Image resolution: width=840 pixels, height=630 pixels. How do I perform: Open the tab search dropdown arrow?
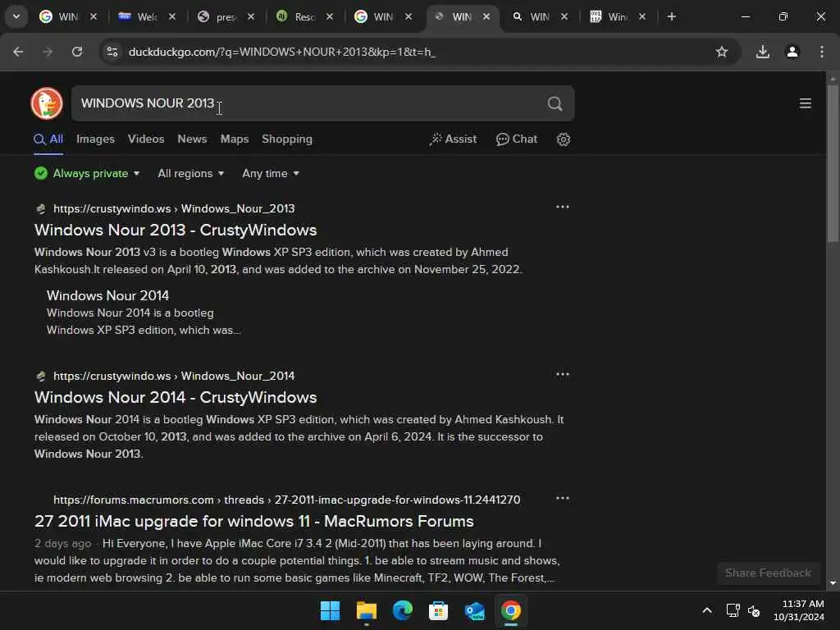point(16,16)
